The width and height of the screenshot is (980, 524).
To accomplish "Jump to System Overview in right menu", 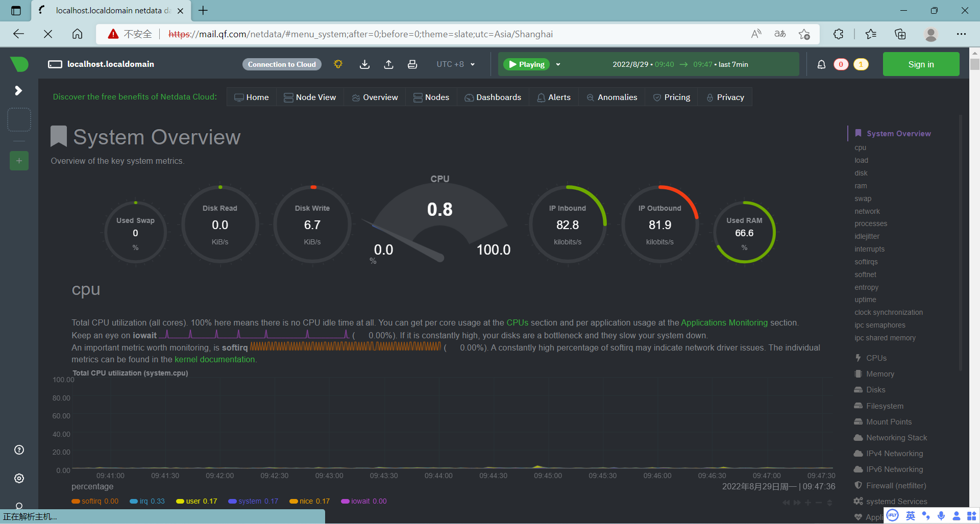I will pyautogui.click(x=898, y=134).
